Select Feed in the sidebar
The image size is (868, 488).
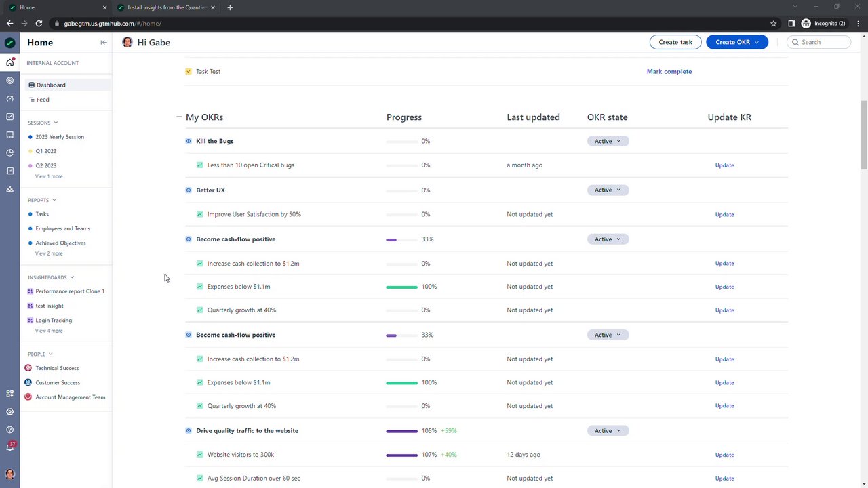[x=43, y=100]
